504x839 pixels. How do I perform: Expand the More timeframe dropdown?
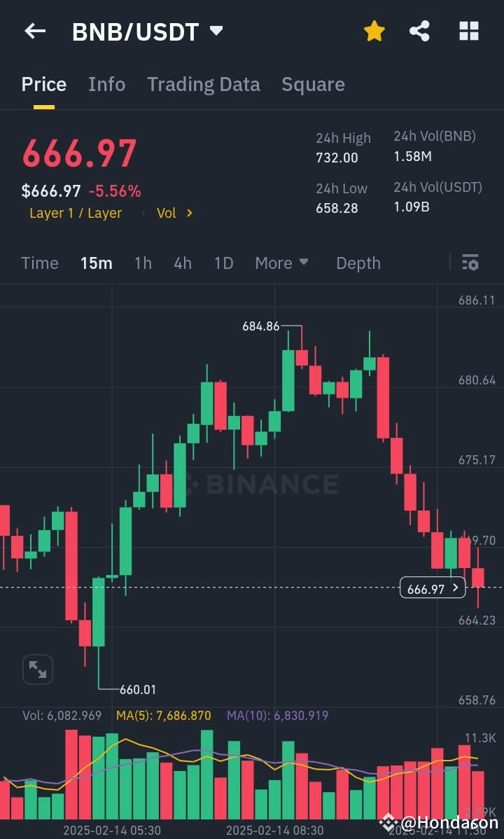pos(282,263)
